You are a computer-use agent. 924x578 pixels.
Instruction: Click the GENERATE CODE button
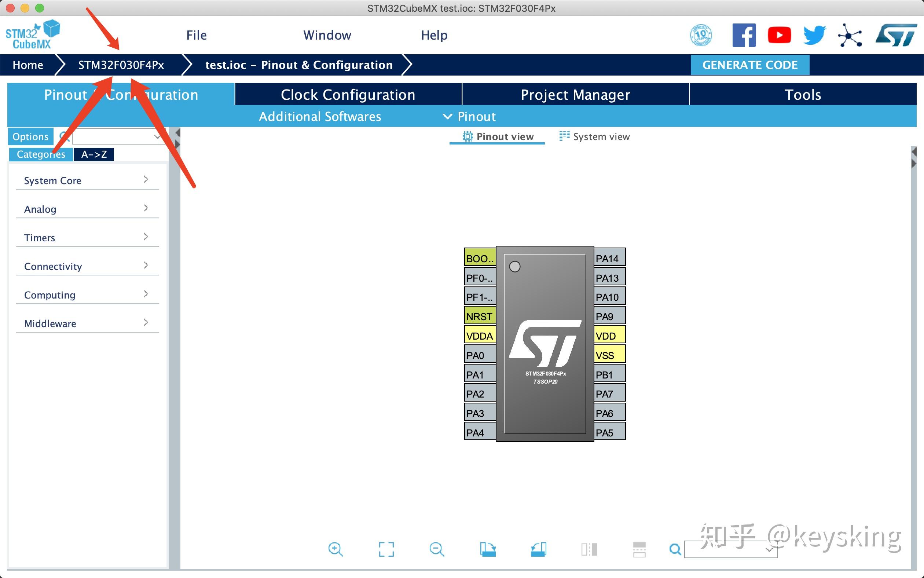point(750,65)
